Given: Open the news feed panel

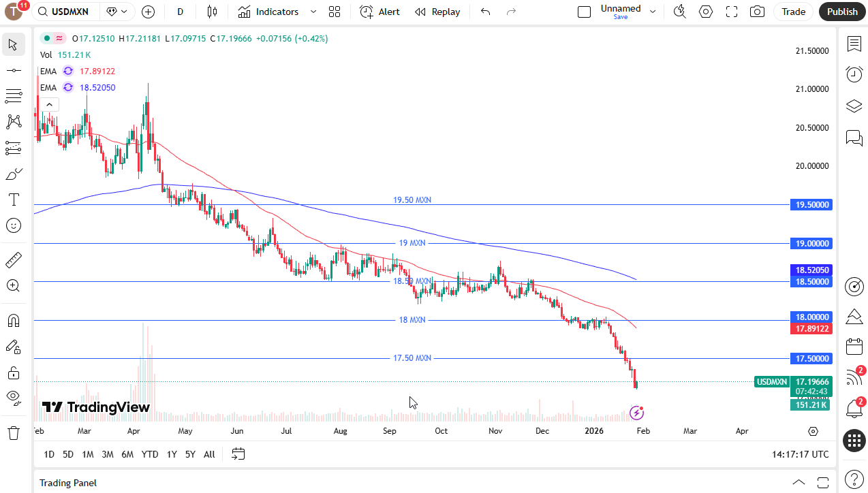Looking at the screenshot, I should pyautogui.click(x=854, y=377).
